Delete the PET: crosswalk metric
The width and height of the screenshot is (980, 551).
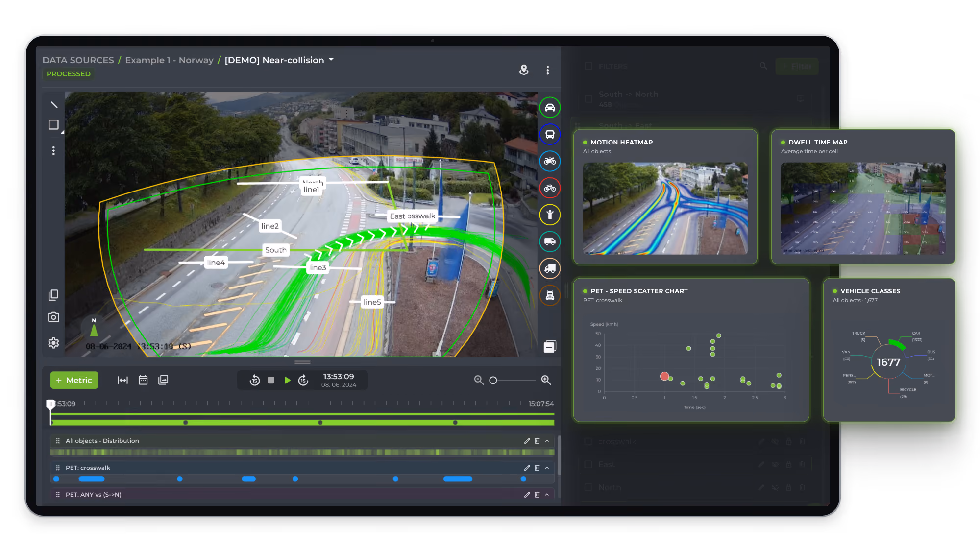(x=537, y=468)
